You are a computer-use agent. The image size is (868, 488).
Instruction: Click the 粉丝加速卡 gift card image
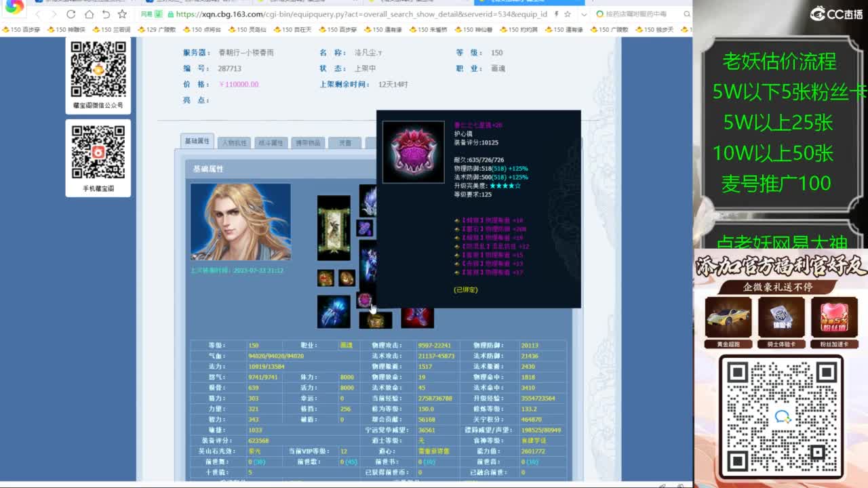(x=834, y=317)
